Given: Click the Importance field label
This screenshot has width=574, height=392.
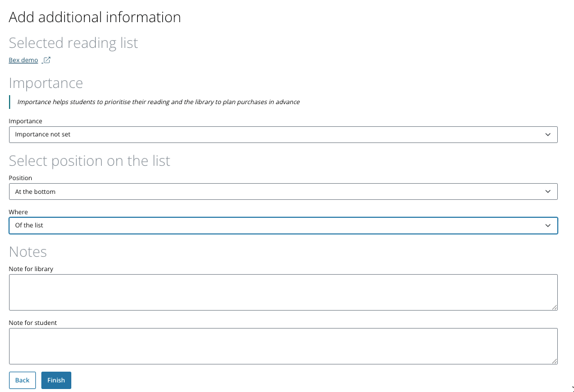Looking at the screenshot, I should 26,121.
